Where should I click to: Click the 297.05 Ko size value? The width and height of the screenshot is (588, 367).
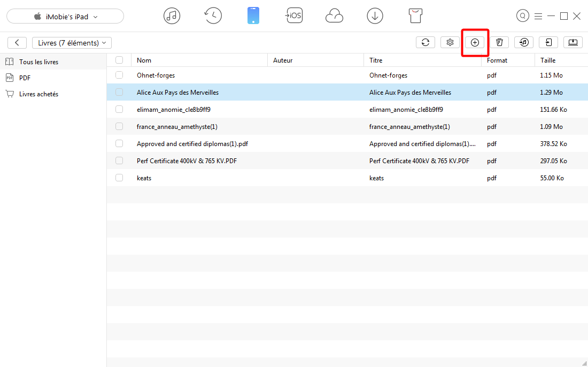click(x=553, y=160)
